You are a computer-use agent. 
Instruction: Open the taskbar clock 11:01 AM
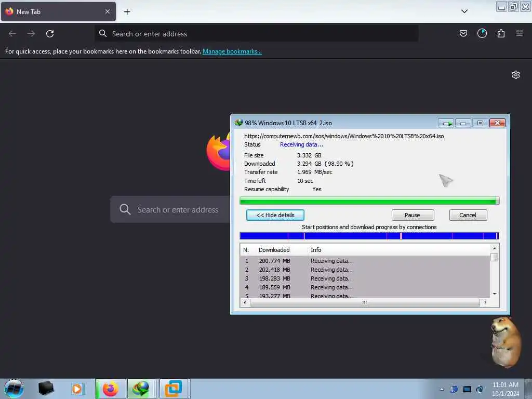point(506,389)
